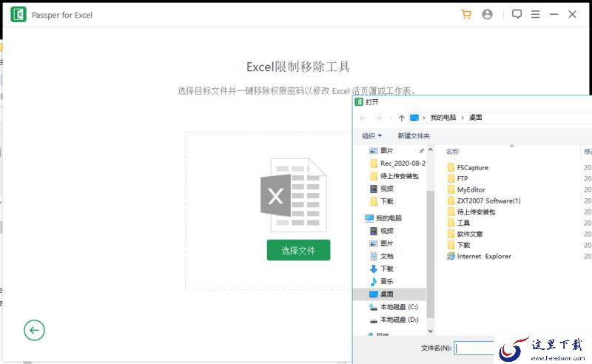Go back in the open dialog
The width and height of the screenshot is (592, 364).
click(363, 118)
